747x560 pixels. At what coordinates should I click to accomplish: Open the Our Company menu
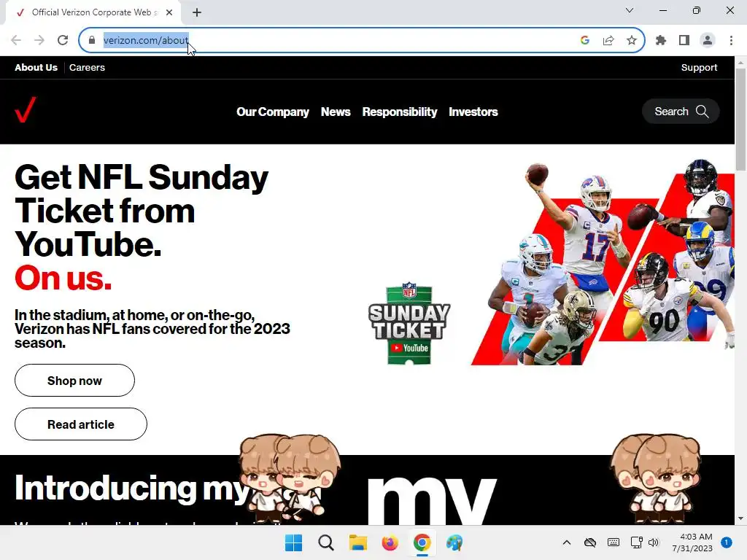pyautogui.click(x=273, y=112)
